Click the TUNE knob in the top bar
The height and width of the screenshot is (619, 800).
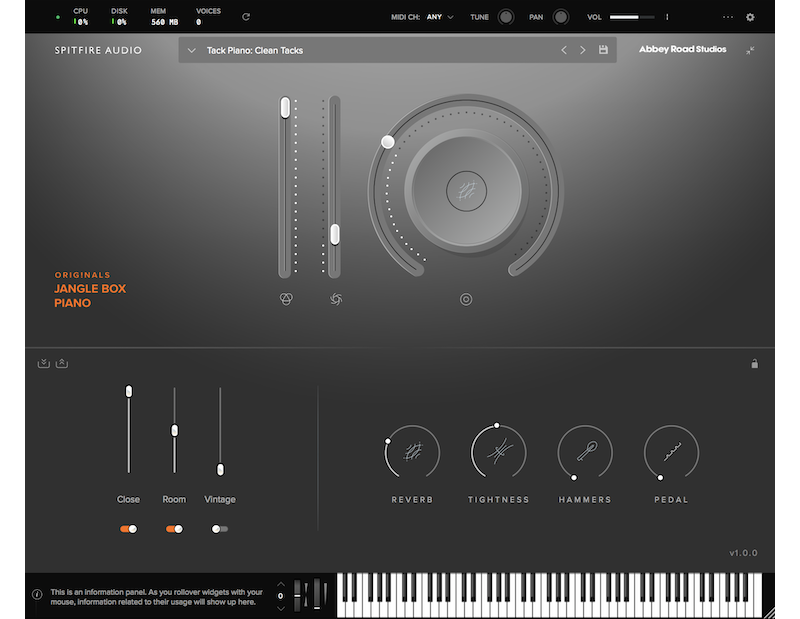506,17
